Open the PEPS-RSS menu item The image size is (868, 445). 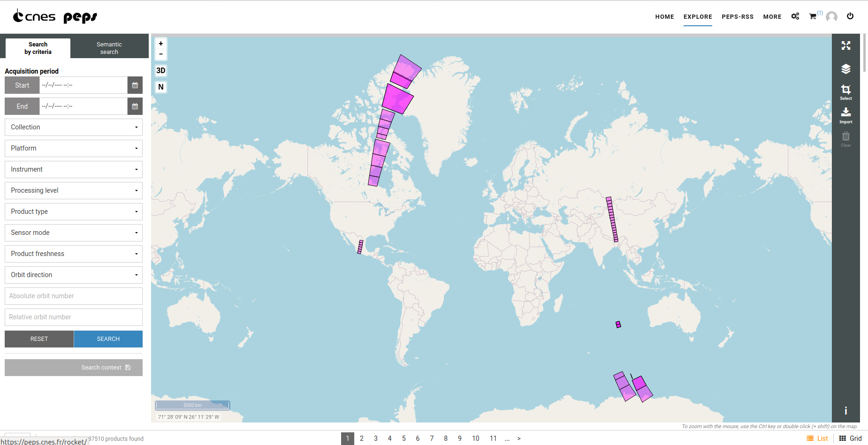click(x=737, y=17)
